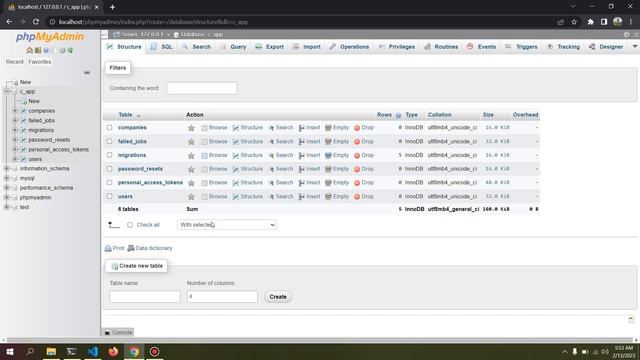Switch to the SQL tab
640x360 pixels.
[x=162, y=47]
